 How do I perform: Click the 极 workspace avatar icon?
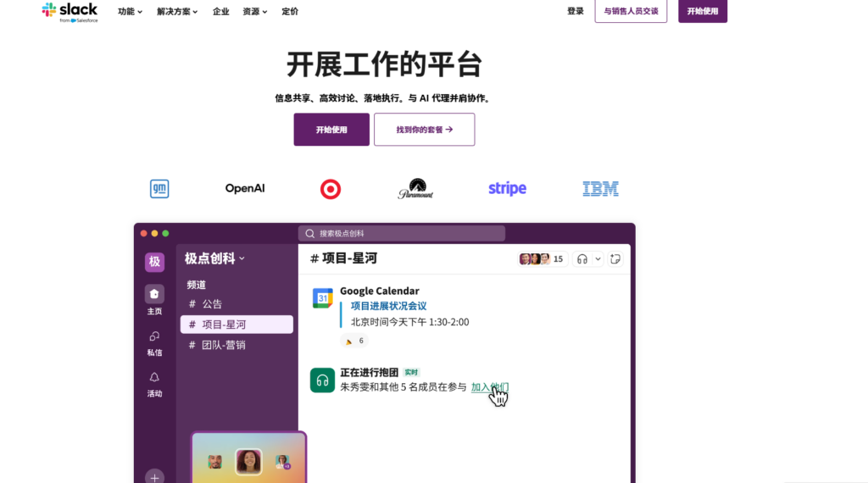coord(154,262)
